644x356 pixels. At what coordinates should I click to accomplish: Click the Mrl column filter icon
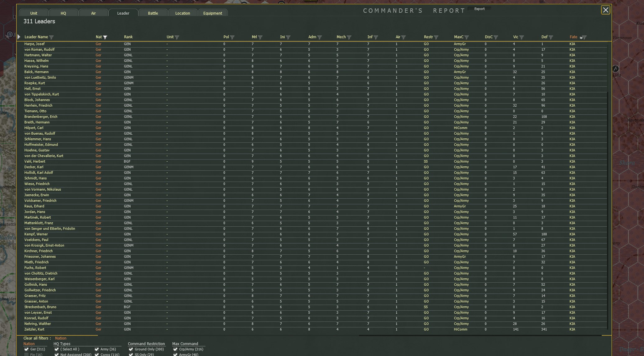260,37
